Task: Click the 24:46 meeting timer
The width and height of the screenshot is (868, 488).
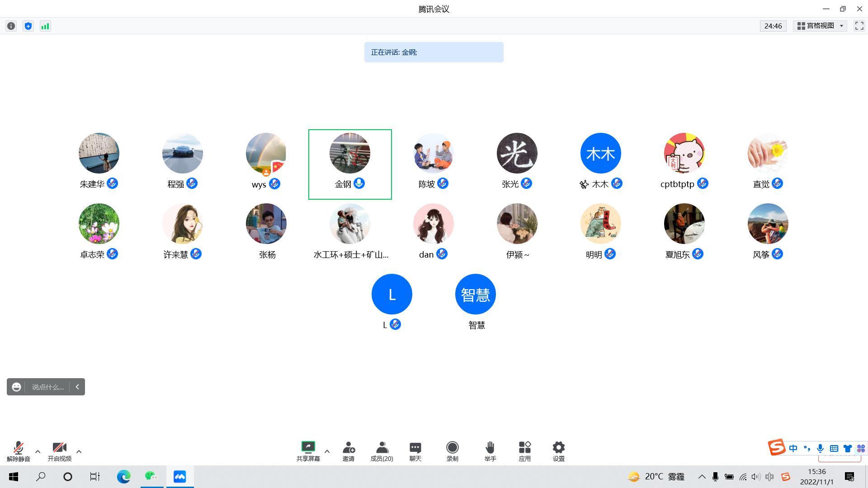Action: click(773, 26)
